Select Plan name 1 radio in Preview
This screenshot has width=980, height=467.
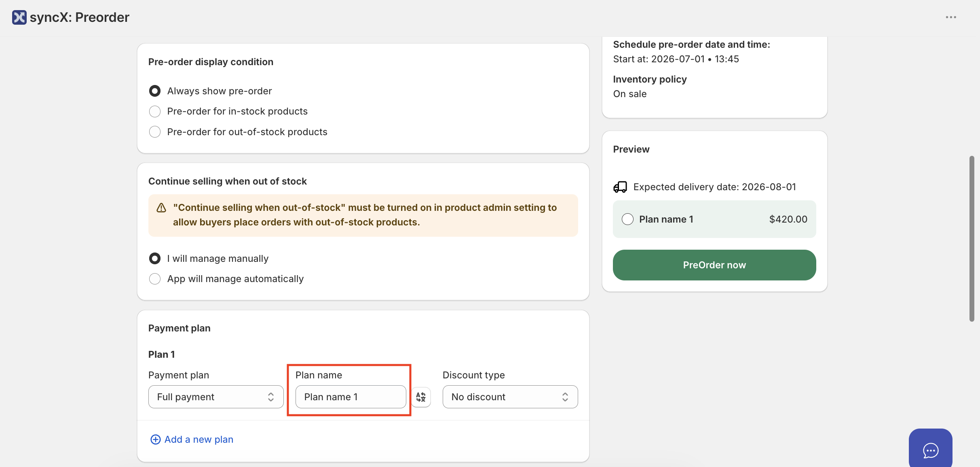(627, 219)
